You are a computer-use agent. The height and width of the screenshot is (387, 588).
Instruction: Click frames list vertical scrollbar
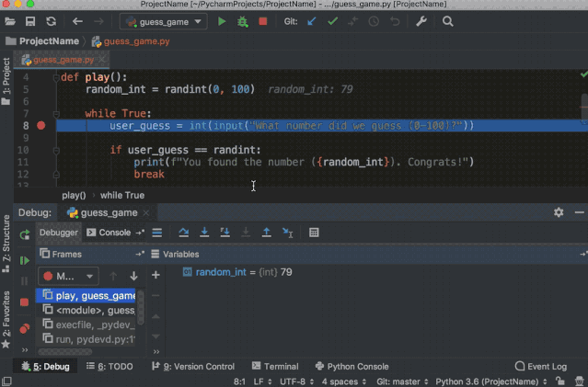coord(141,307)
